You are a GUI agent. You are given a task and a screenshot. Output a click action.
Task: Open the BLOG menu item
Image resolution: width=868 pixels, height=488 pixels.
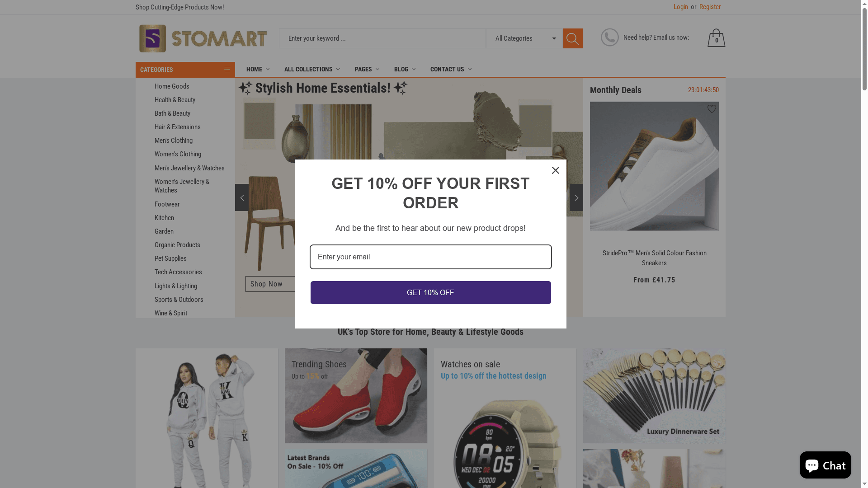pyautogui.click(x=404, y=69)
